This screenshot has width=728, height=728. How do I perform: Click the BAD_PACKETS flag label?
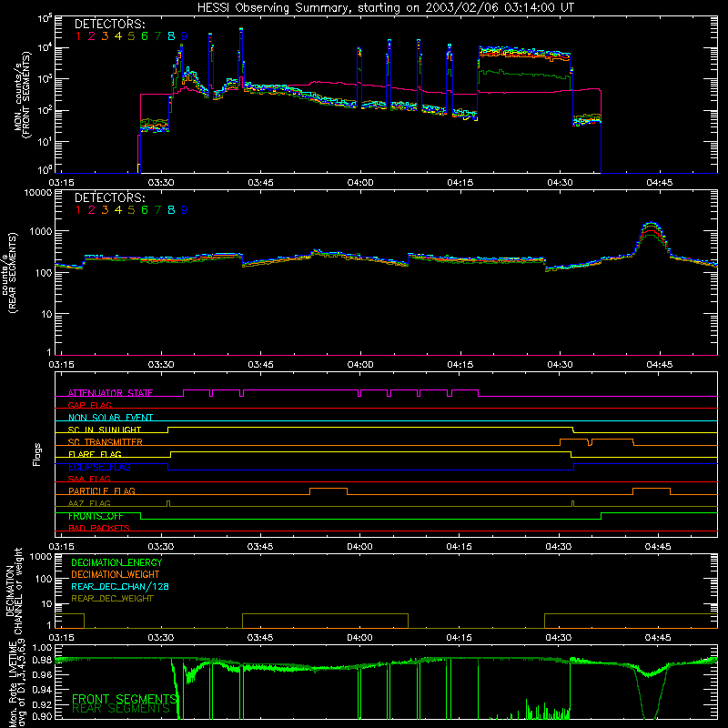99,528
